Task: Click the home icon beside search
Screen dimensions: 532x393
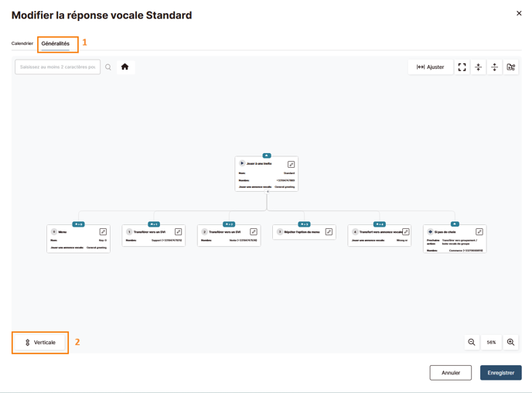Action: [125, 67]
